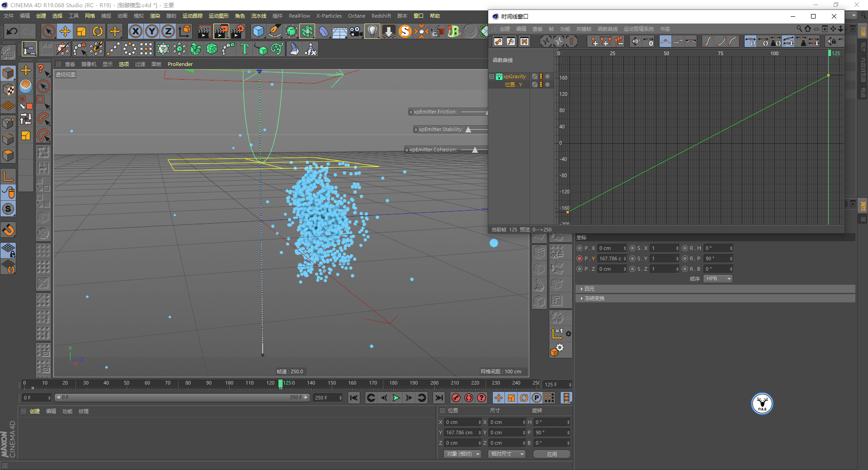The image size is (868, 470).
Task: Activate the Rotate tool in the top toolbar
Action: (x=98, y=31)
